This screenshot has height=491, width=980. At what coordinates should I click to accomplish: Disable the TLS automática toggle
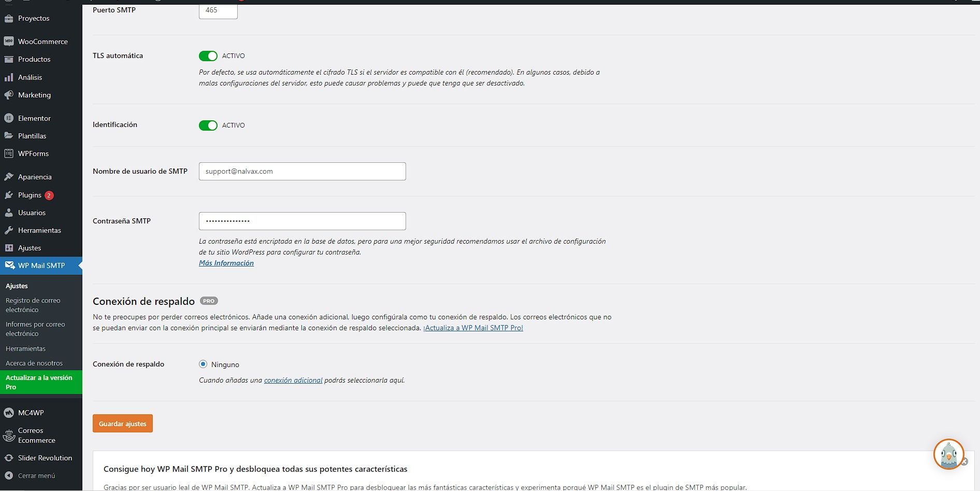[208, 56]
